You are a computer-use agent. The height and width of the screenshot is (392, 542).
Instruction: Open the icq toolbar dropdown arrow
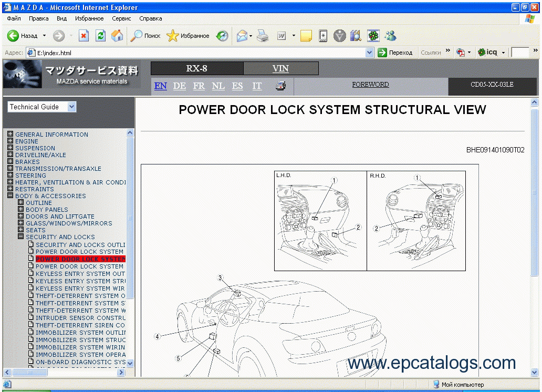tap(503, 53)
